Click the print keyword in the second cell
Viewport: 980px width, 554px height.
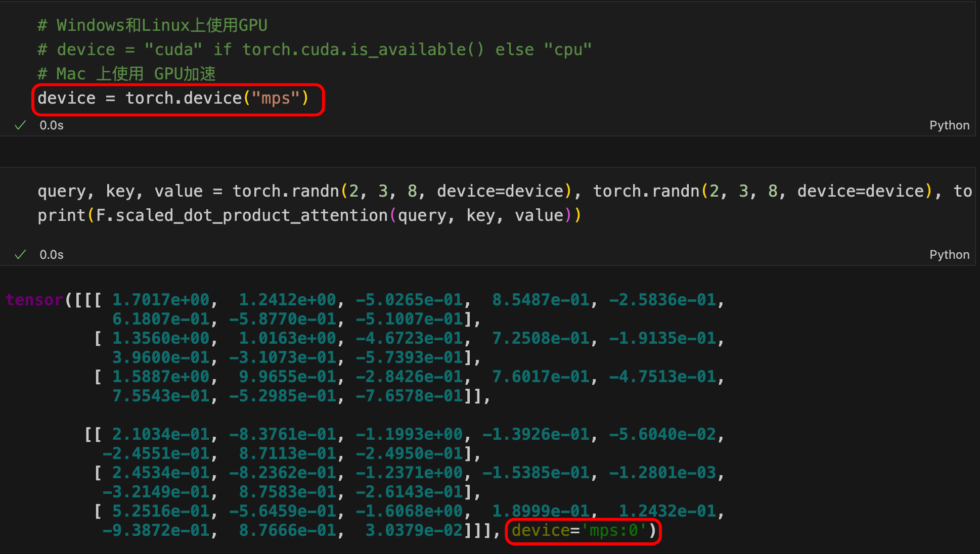pyautogui.click(x=61, y=215)
